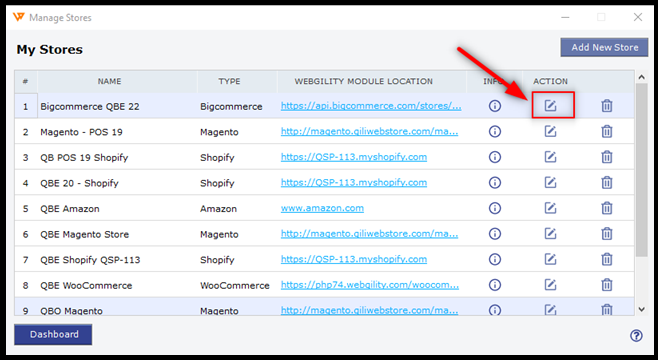The image size is (658, 360).
Task: Open QBE 20 - Shopify module link
Action: click(354, 183)
